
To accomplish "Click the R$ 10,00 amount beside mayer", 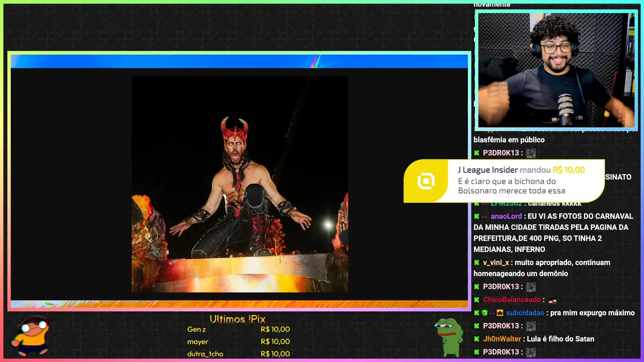I will (275, 341).
